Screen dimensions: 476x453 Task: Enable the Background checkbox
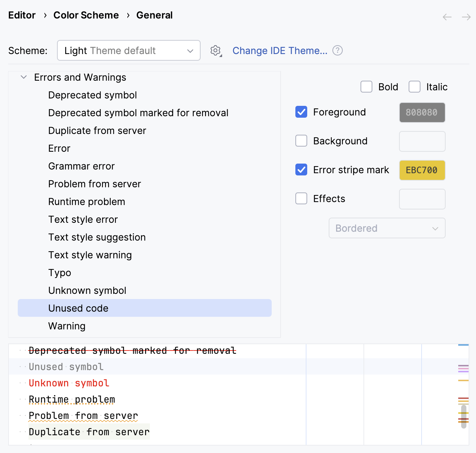(x=301, y=141)
